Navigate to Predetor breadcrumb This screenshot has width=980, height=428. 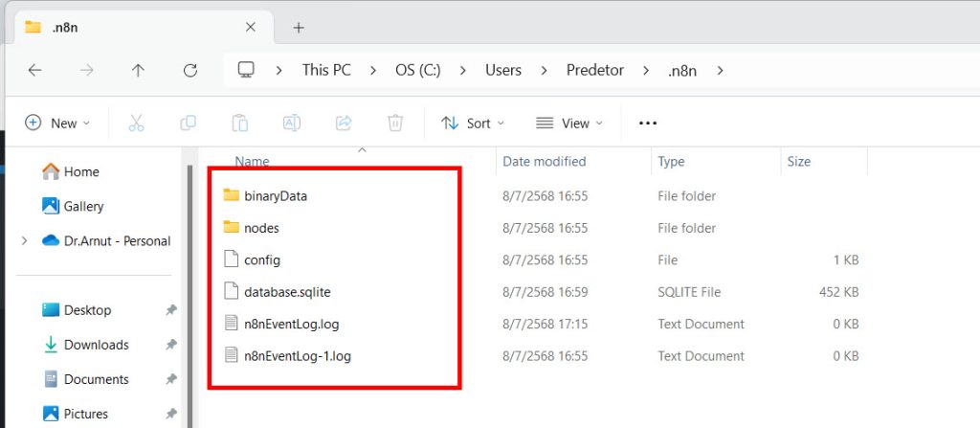pyautogui.click(x=595, y=70)
